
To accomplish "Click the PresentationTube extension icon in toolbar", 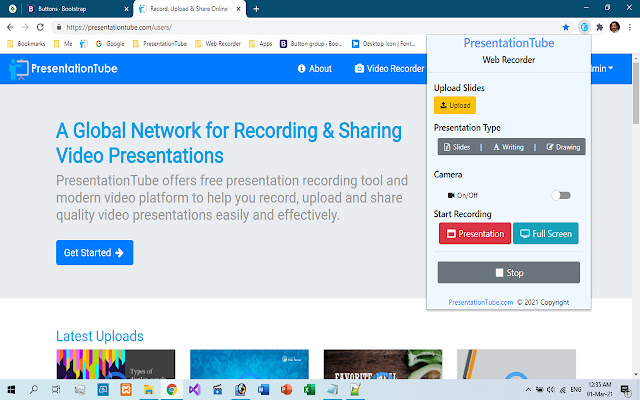I will (x=583, y=27).
